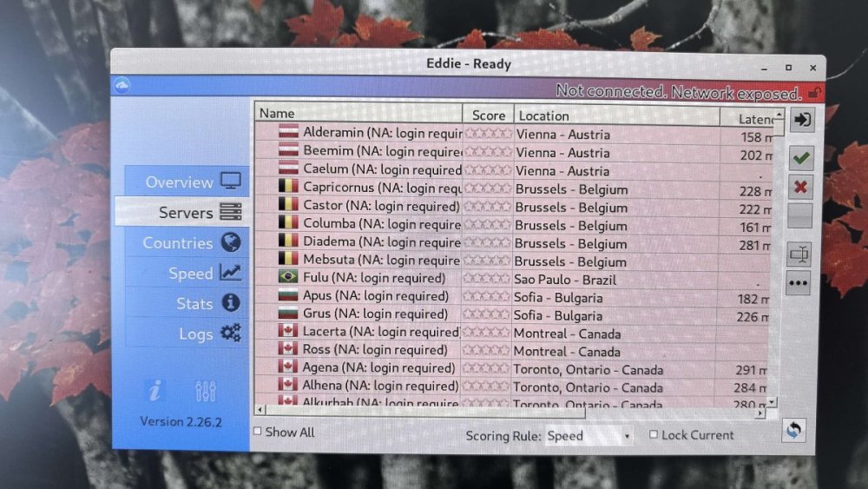Viewport: 868px width, 489px height.
Task: Select the Diadema server row
Action: tap(513, 242)
